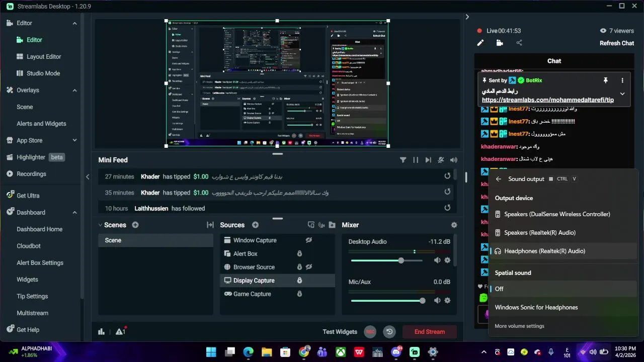Open Discord from the taskbar
This screenshot has height=362, width=644.
pos(396,352)
